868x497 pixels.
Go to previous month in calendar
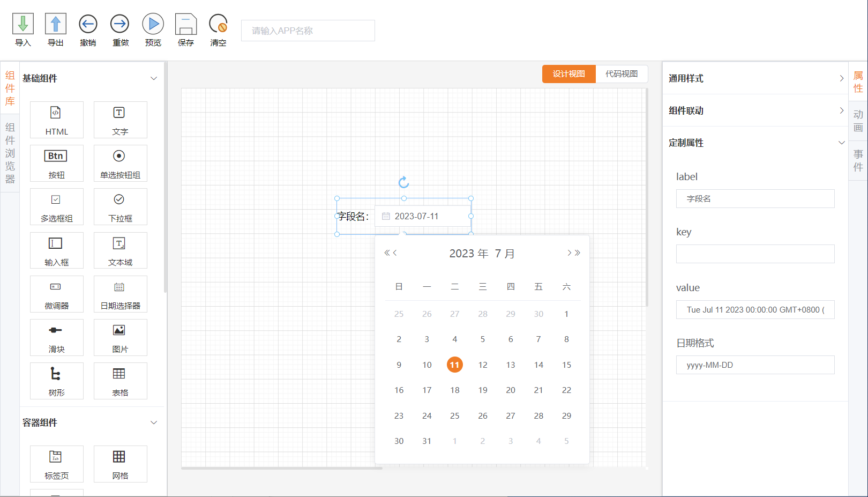395,253
